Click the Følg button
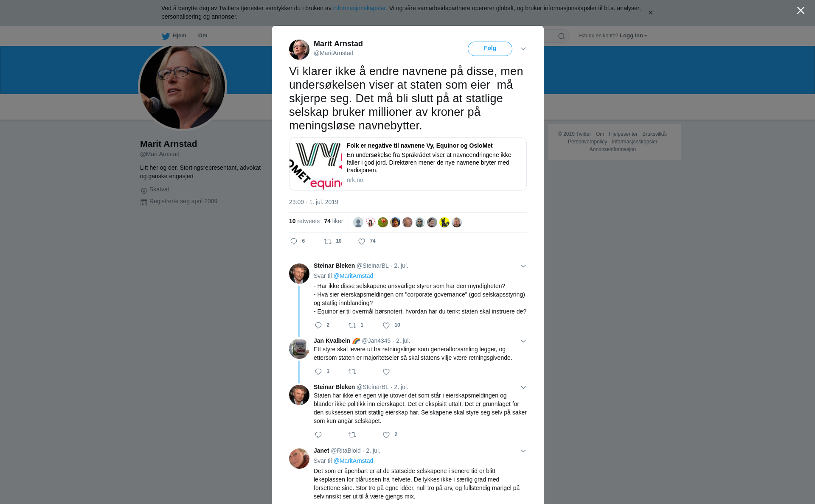The image size is (815, 504). coord(490,48)
